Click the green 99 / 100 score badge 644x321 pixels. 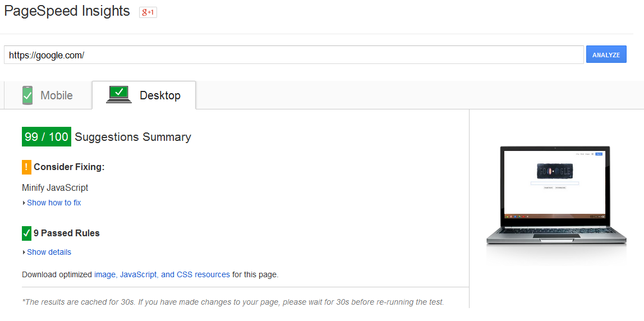pyautogui.click(x=47, y=137)
